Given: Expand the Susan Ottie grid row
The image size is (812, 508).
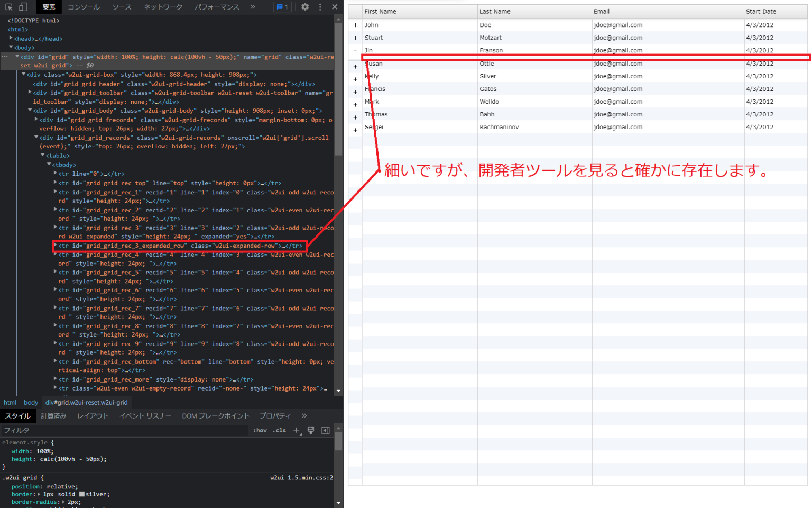Looking at the screenshot, I should (355, 66).
